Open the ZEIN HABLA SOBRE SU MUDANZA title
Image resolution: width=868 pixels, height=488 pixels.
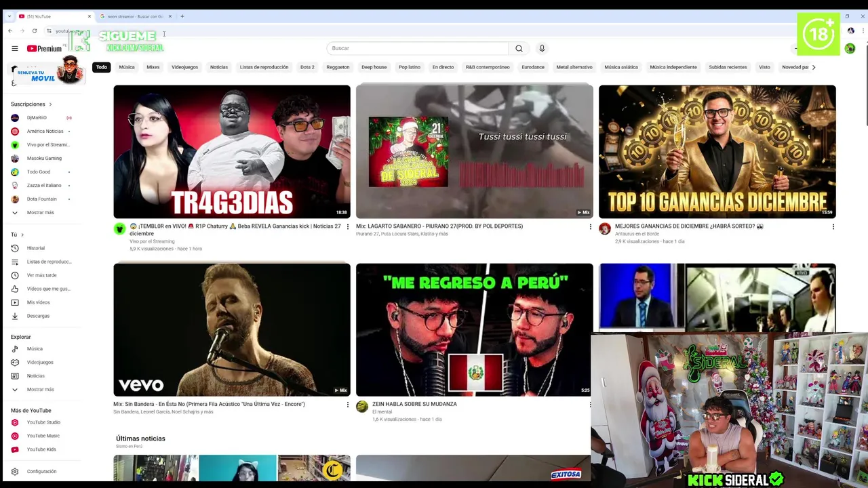click(x=414, y=404)
